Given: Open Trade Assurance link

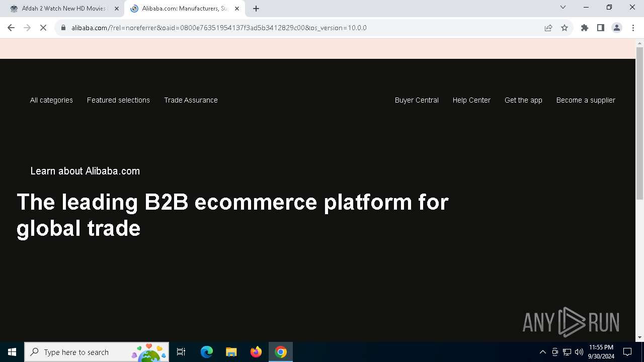Looking at the screenshot, I should 191,100.
